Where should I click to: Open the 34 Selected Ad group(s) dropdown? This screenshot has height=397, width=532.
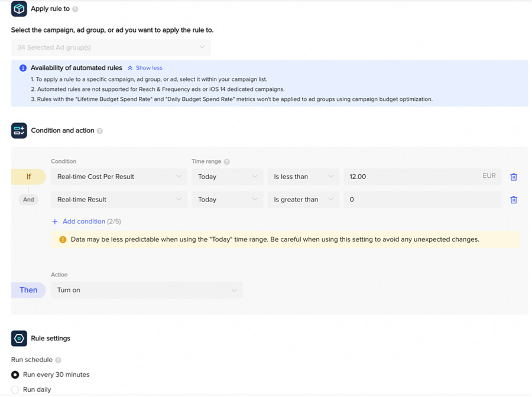click(111, 47)
